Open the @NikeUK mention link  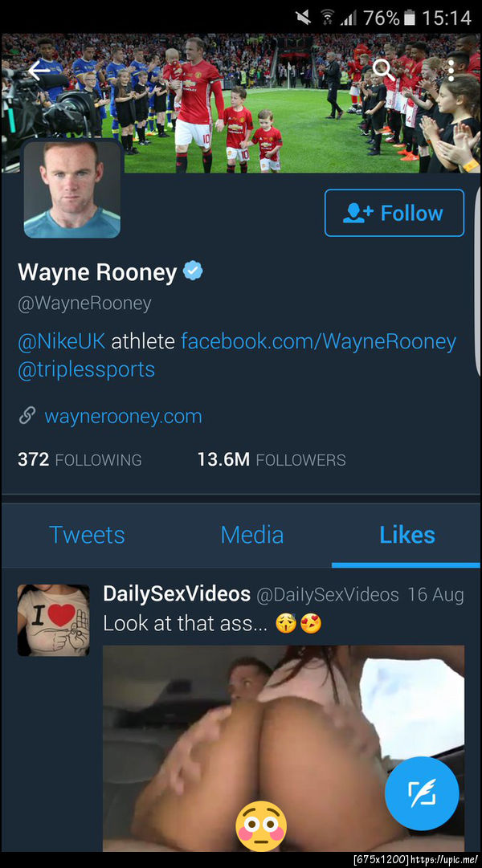click(x=61, y=341)
